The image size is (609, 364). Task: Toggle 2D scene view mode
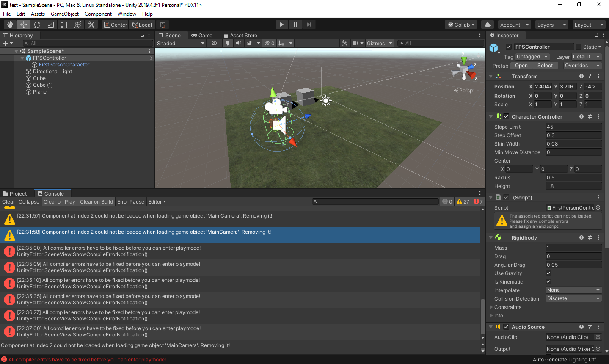[x=214, y=43]
